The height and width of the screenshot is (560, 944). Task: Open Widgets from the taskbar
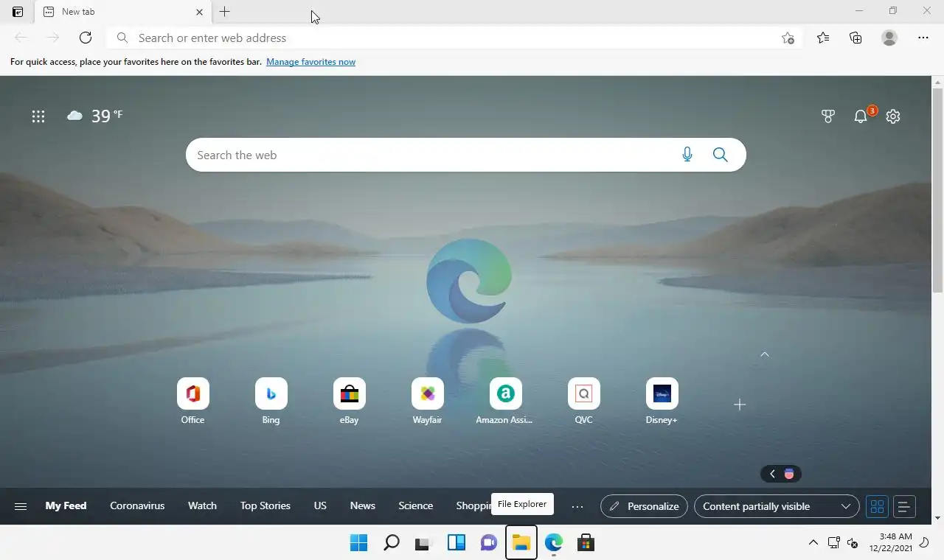point(457,543)
